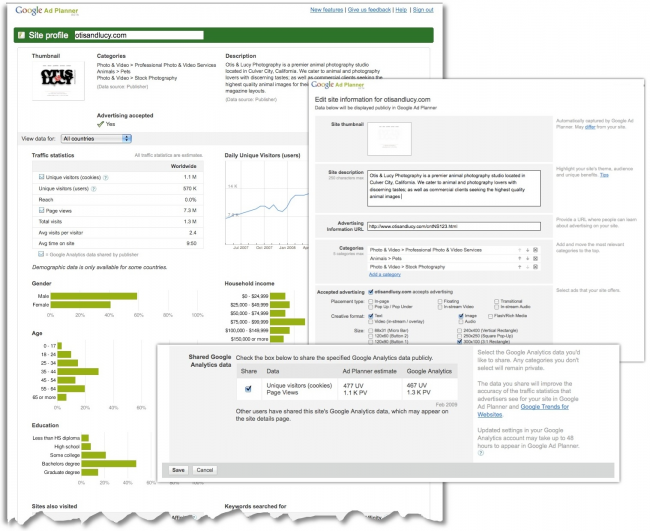Remove the Animals > Pets category
This screenshot has height=531, width=650.
coord(535,258)
